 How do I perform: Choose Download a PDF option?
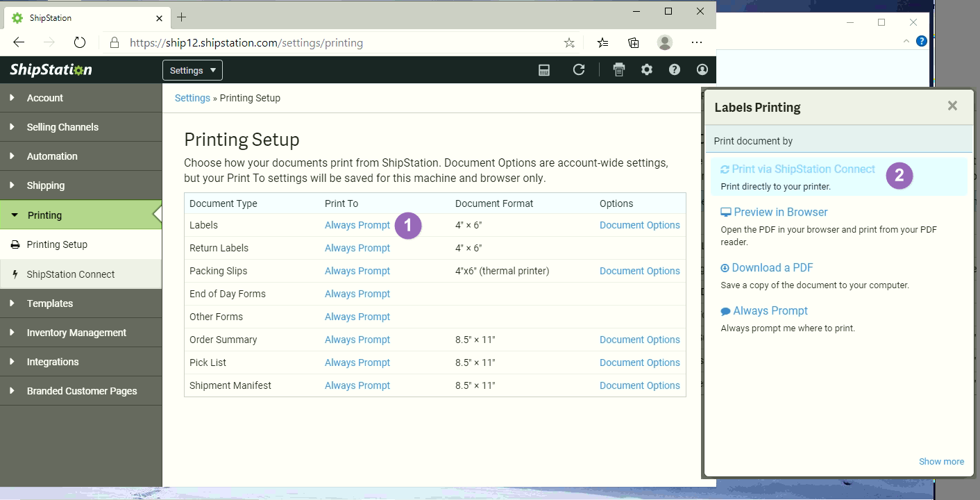pyautogui.click(x=773, y=267)
